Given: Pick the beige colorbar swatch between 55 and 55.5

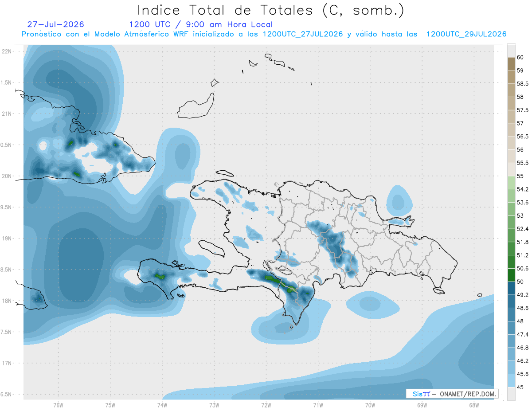Looking at the screenshot, I should pos(511,169).
